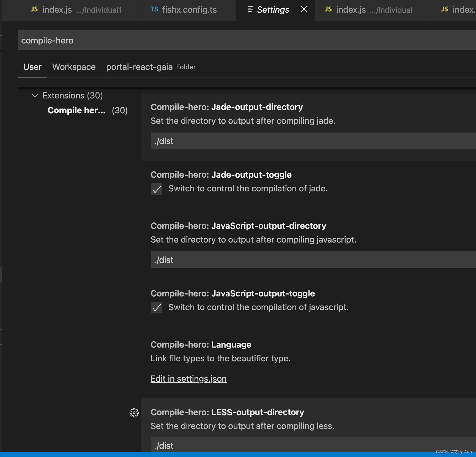
Task: Switch to the Workspace settings tab
Action: tap(74, 67)
